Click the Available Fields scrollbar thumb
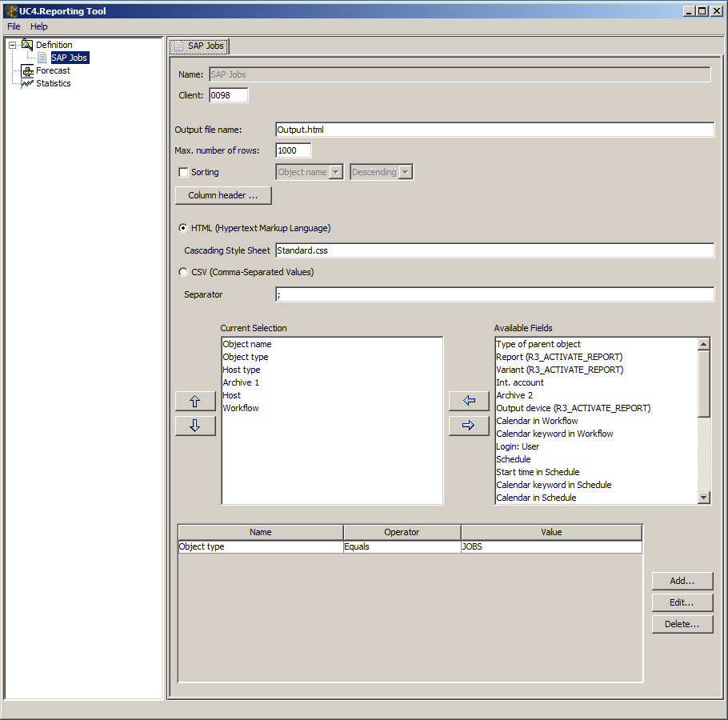The image size is (728, 720). 704,383
